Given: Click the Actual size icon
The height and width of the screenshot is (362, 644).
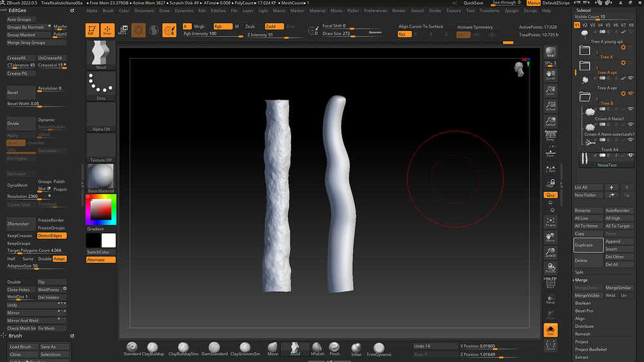Looking at the screenshot, I should tap(551, 106).
